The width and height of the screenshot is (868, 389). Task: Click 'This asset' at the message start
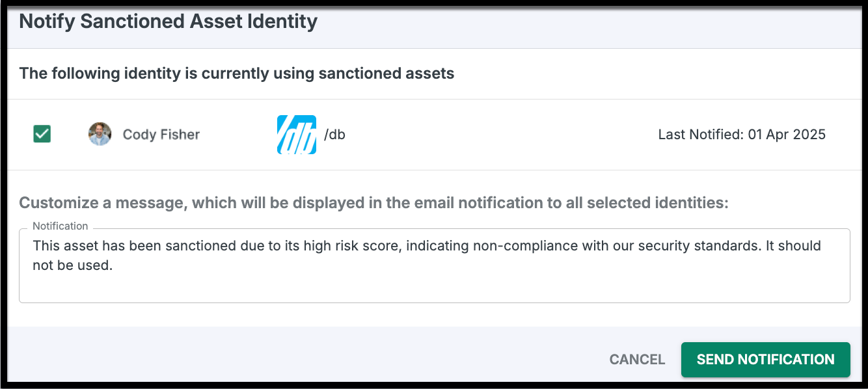tap(64, 246)
